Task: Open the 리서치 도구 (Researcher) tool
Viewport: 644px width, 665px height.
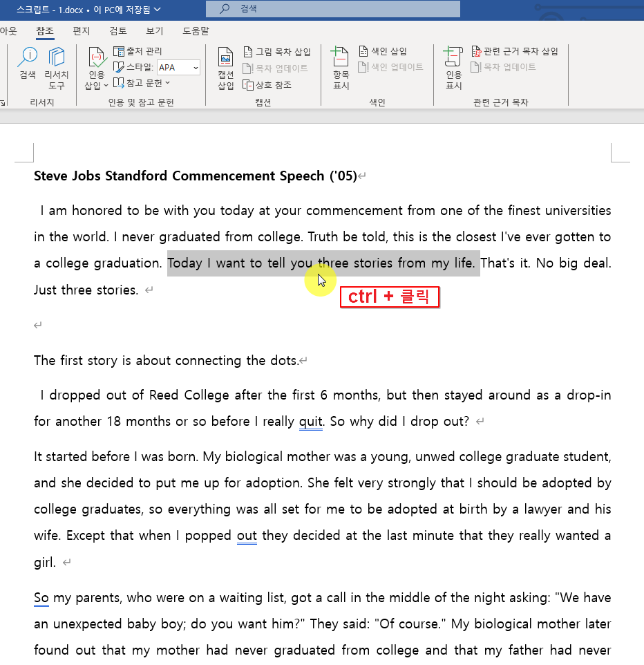Action: 56,66
